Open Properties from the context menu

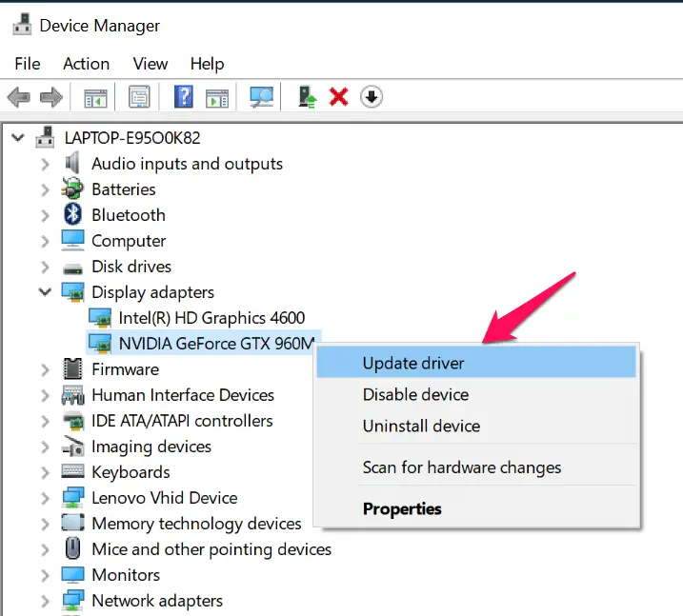click(x=476, y=508)
